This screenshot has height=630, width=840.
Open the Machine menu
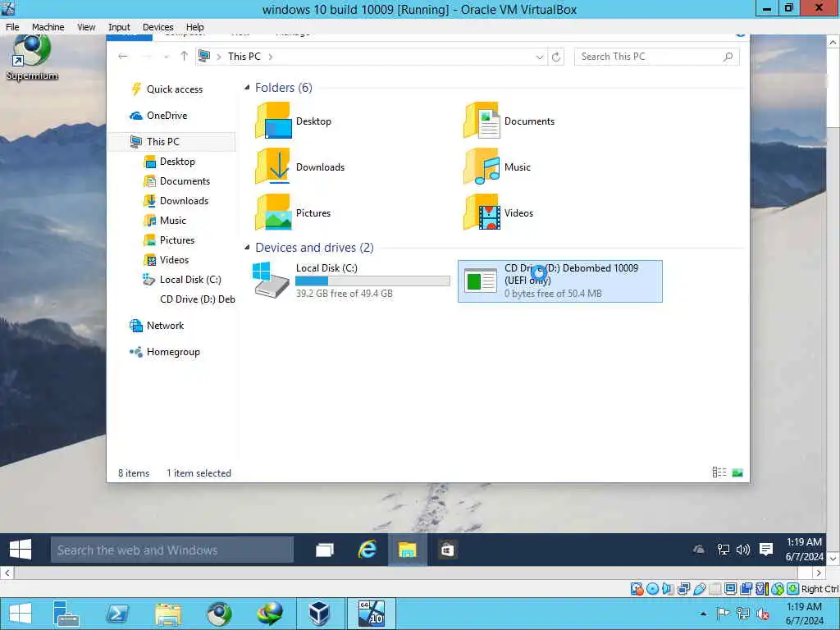pyautogui.click(x=48, y=27)
